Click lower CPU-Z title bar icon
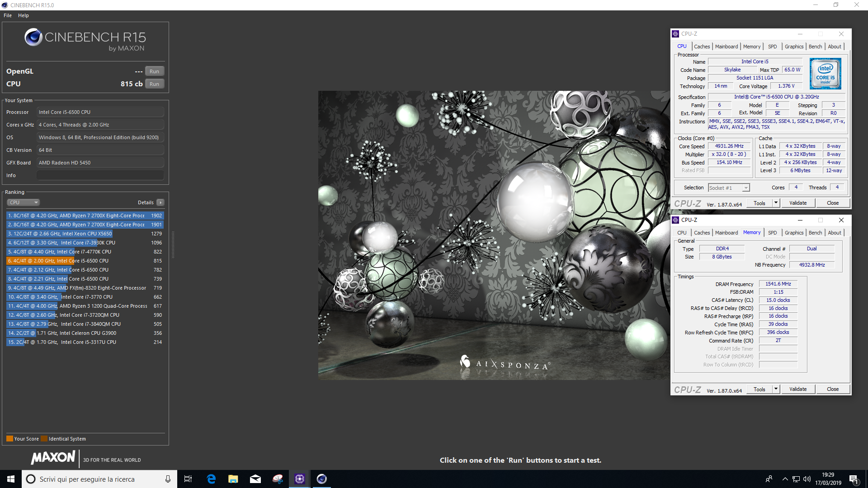 [675, 220]
